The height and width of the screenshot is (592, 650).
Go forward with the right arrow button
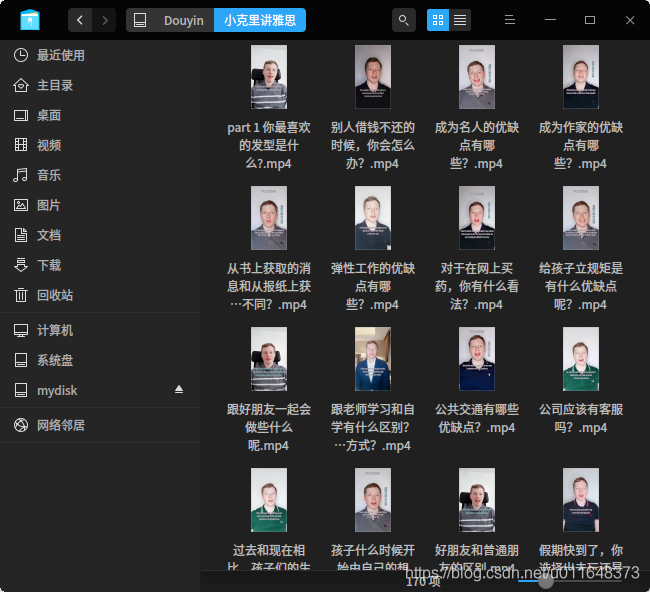pyautogui.click(x=104, y=20)
